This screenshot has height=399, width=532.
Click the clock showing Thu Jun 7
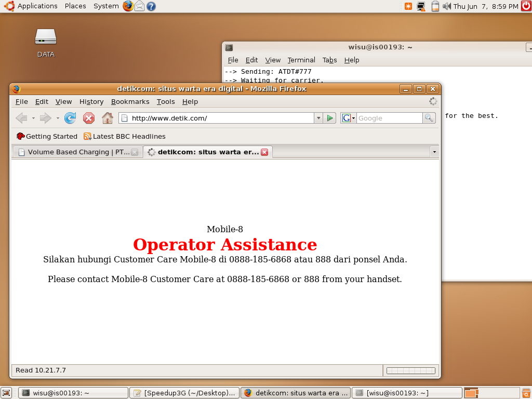pos(486,6)
